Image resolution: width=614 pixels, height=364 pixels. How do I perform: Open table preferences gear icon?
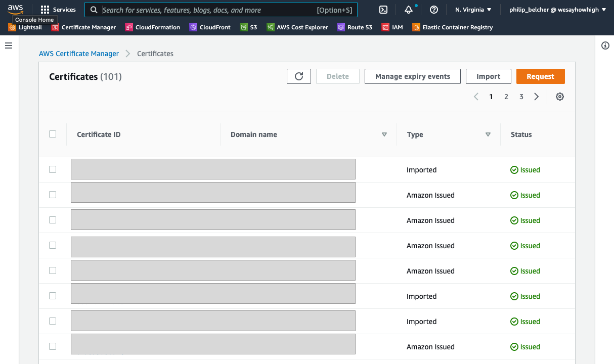[x=559, y=97]
